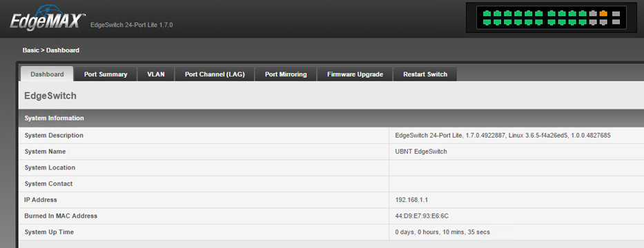Go to the Port Mirroring tab

point(286,74)
